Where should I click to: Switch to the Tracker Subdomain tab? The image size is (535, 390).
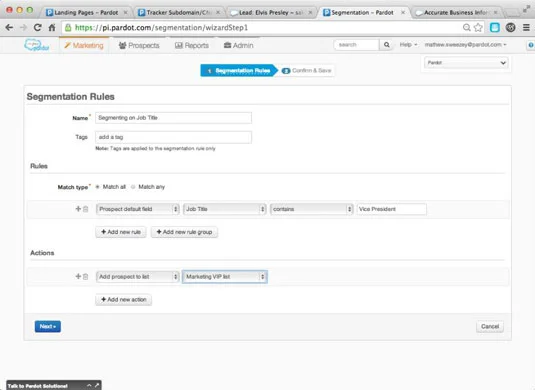[179, 12]
